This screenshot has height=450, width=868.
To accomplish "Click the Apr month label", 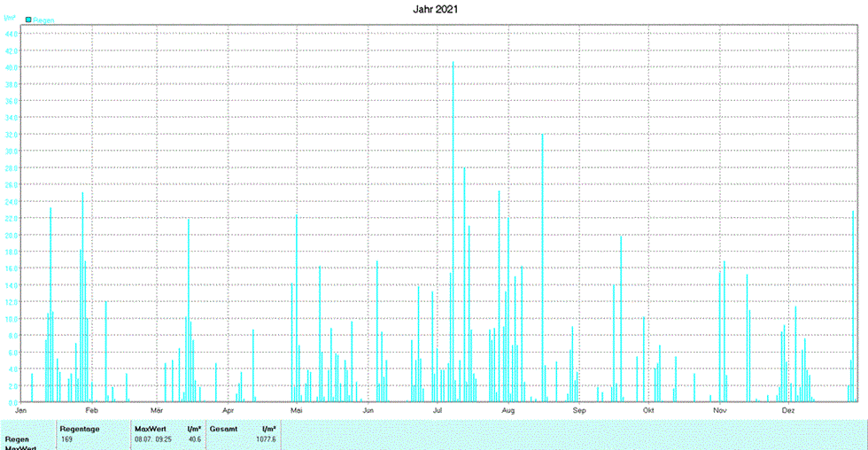I will click(x=229, y=410).
